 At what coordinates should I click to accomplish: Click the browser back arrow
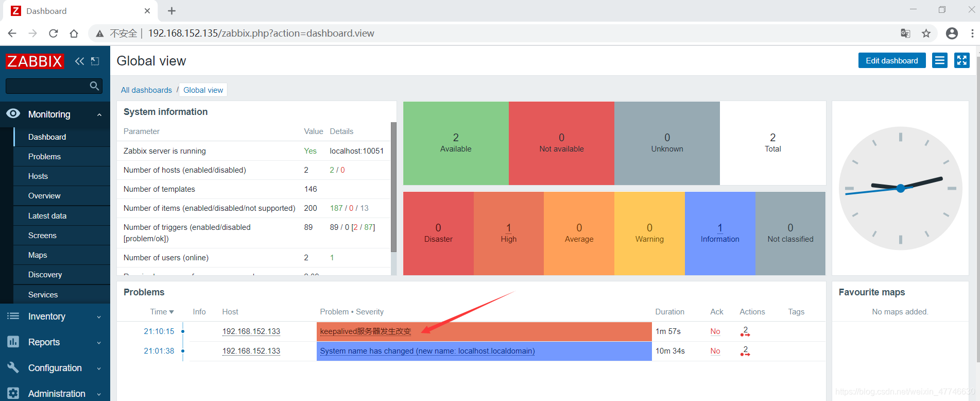pyautogui.click(x=12, y=34)
